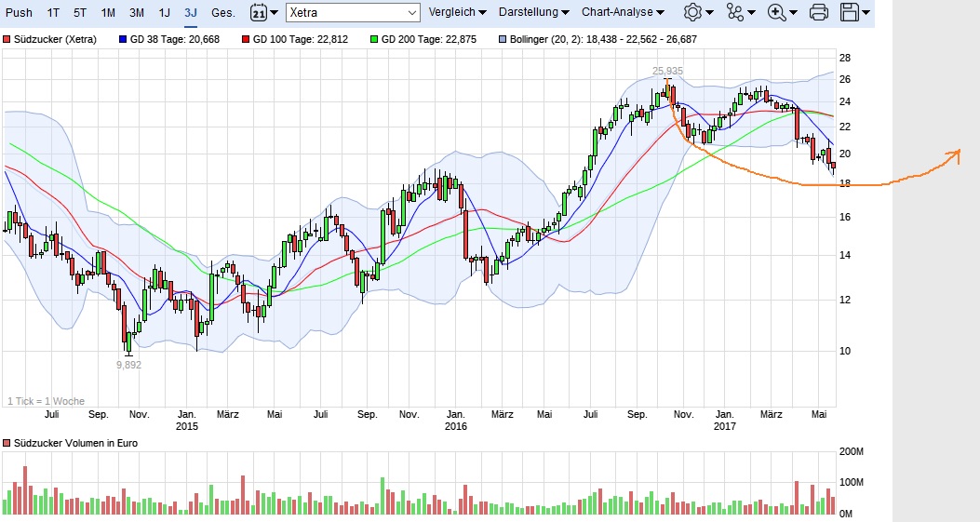The height and width of the screenshot is (522, 980).
Task: Open the Xetra exchange dropdown
Action: click(354, 12)
